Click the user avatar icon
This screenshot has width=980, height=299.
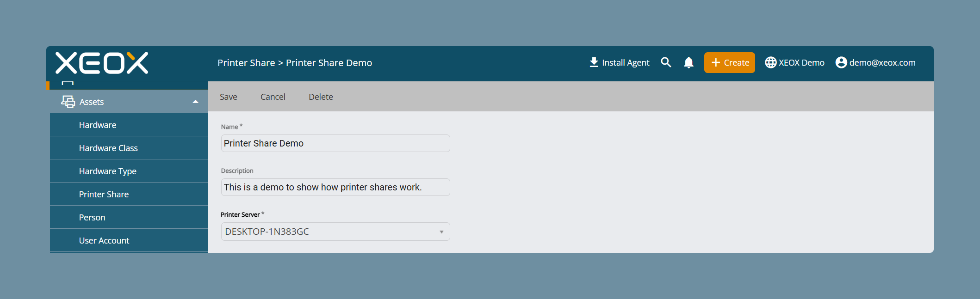point(841,62)
